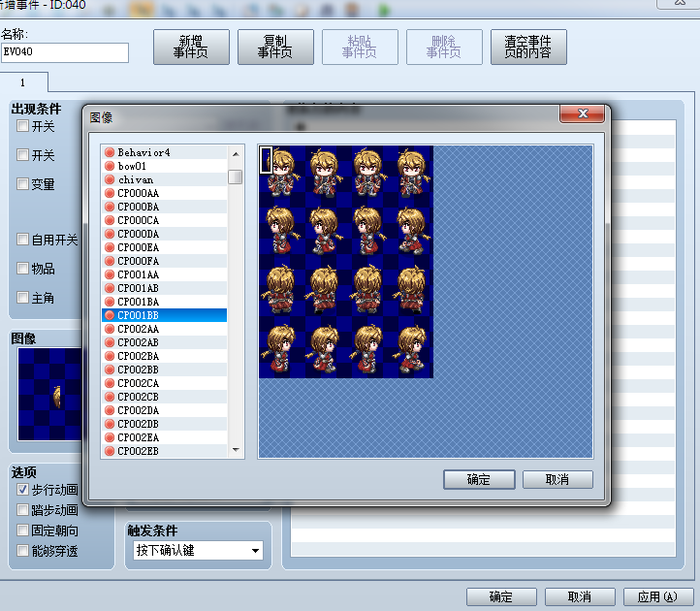Enable the 能够穿透 option
Viewport: 700px width, 611px height.
(22, 550)
